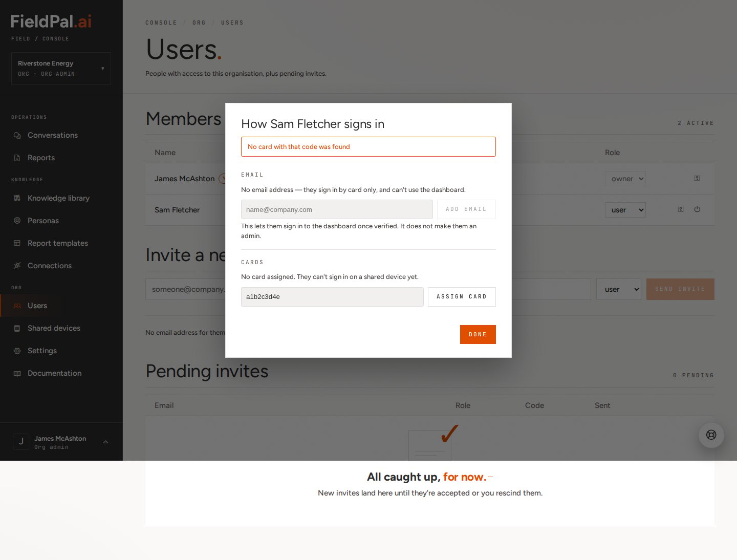The width and height of the screenshot is (737, 560).
Task: Open the invite role dropdown
Action: pos(619,289)
